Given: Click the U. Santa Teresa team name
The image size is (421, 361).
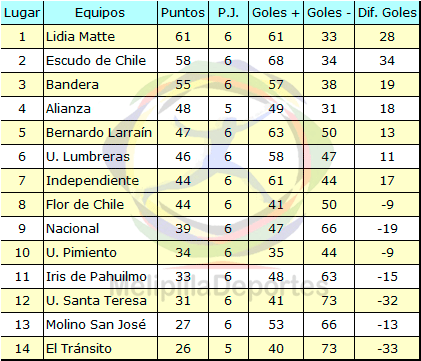Looking at the screenshot, I should (96, 301).
